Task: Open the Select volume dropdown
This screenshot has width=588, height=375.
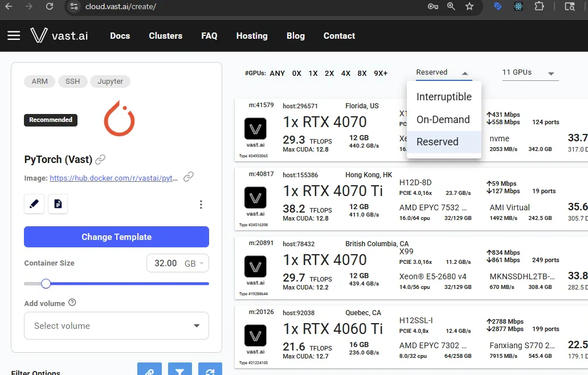Action: tap(116, 326)
